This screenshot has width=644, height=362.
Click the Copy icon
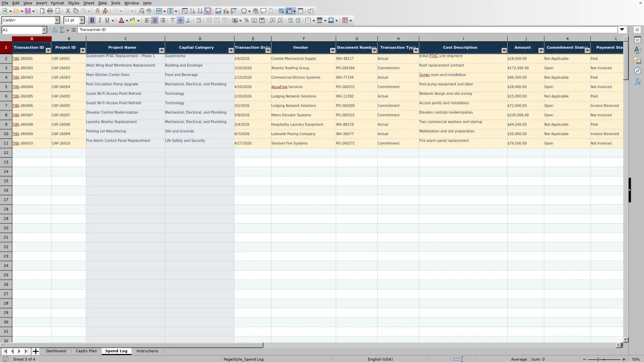click(76, 11)
